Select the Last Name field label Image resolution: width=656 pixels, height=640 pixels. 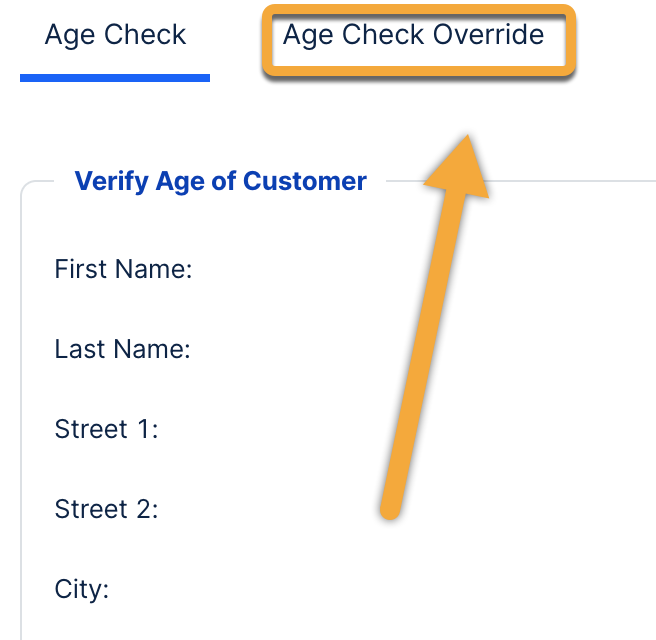pyautogui.click(x=122, y=349)
